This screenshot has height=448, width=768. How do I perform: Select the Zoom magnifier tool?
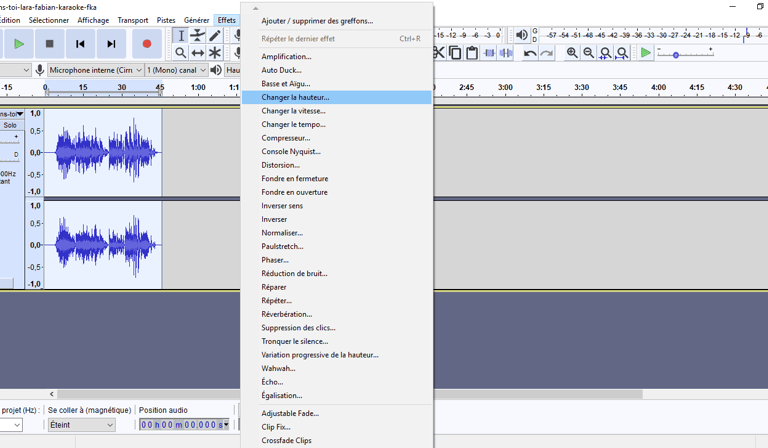click(x=181, y=52)
